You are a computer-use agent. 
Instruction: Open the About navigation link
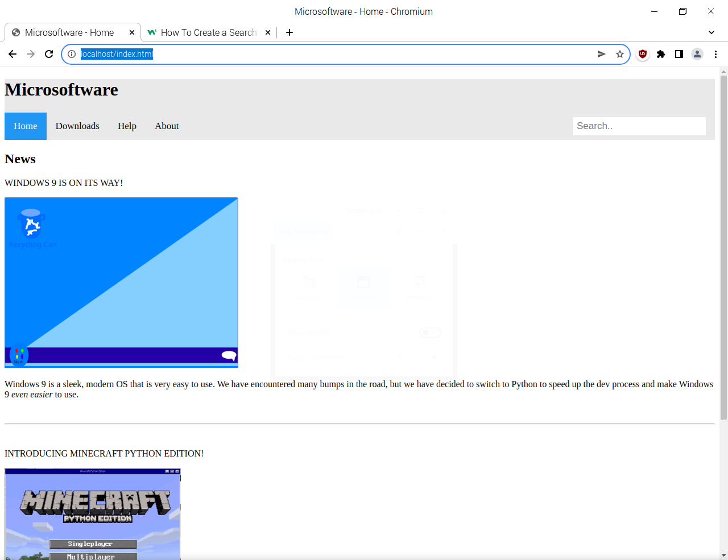click(x=167, y=126)
